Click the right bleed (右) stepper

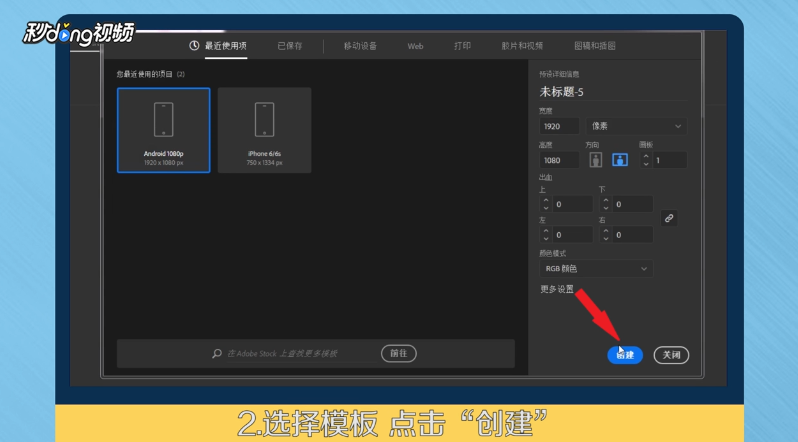click(605, 235)
